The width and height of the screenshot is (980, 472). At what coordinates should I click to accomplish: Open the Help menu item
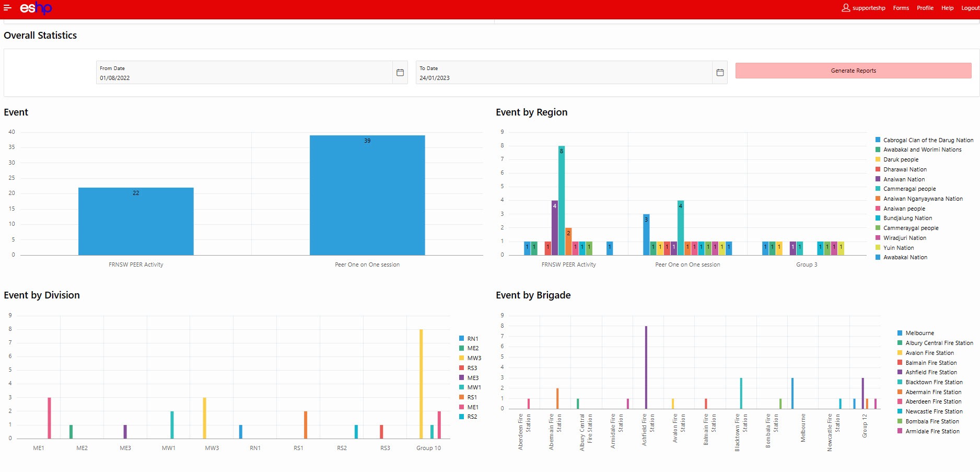pyautogui.click(x=947, y=8)
